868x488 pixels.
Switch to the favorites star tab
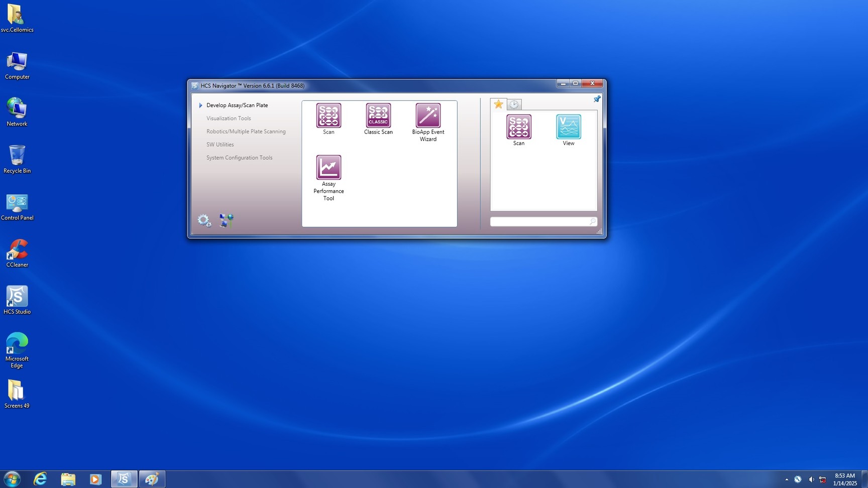(498, 104)
